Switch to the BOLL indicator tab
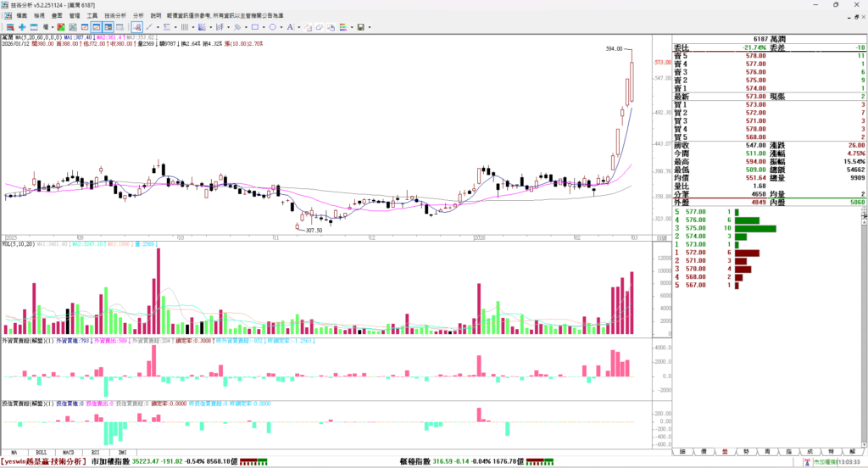 coord(42,453)
